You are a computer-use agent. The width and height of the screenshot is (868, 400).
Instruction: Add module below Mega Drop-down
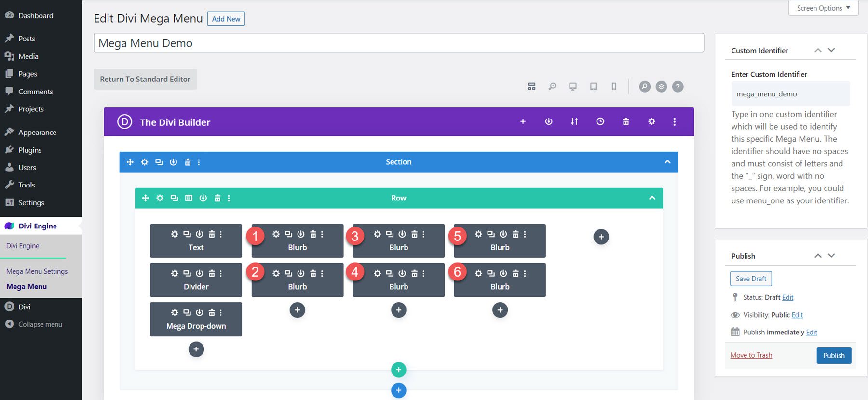click(x=196, y=349)
